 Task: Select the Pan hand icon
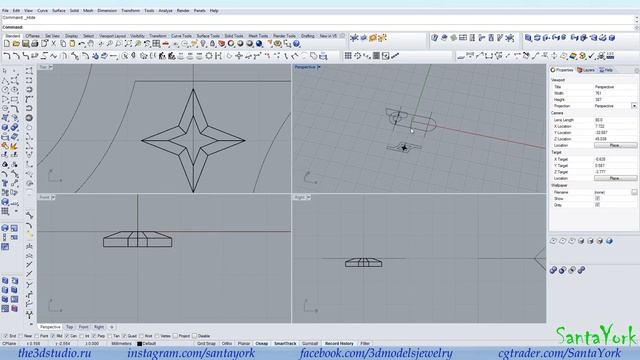(x=91, y=44)
